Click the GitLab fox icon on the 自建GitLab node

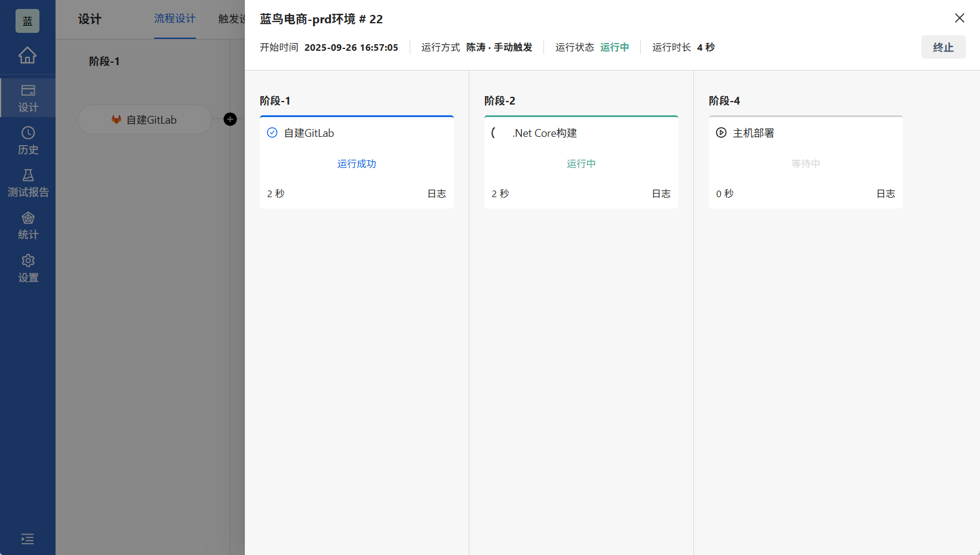click(x=116, y=119)
